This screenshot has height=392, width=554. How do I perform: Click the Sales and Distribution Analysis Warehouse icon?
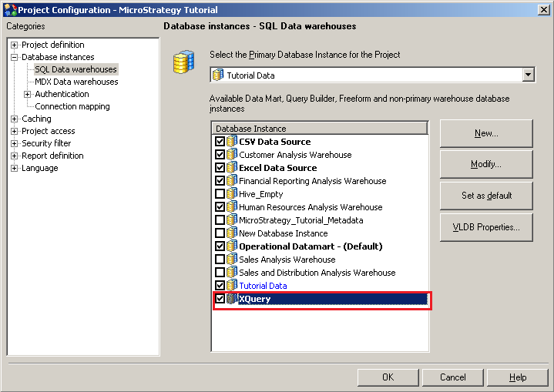(232, 272)
